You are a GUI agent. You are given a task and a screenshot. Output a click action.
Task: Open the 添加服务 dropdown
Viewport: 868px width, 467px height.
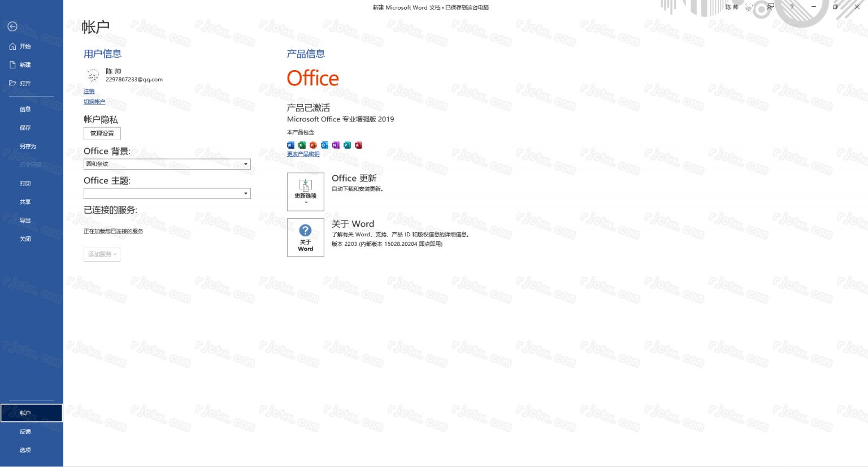click(x=102, y=254)
